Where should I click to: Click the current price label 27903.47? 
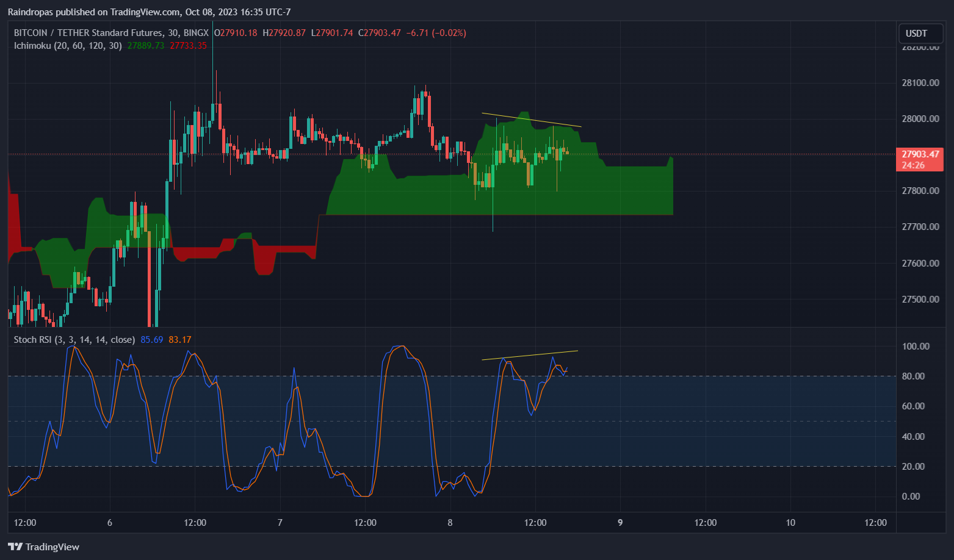(x=920, y=154)
